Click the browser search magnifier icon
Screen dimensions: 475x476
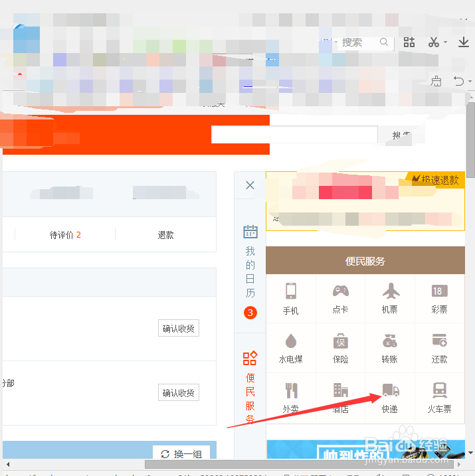point(384,42)
